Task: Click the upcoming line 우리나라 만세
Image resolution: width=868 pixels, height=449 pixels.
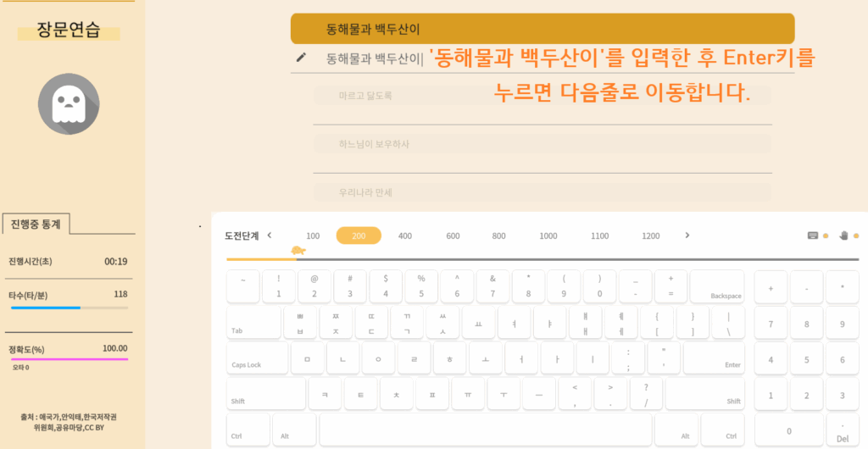Action: point(542,193)
